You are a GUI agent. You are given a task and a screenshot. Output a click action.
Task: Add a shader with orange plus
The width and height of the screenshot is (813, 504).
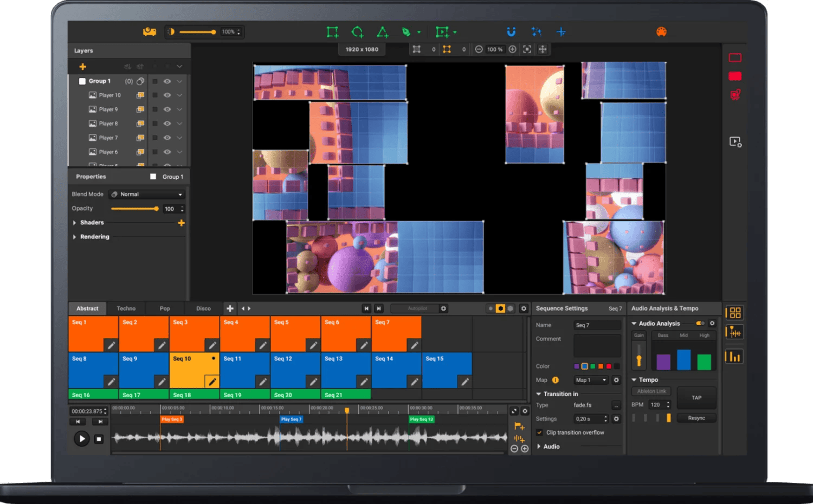(x=181, y=223)
